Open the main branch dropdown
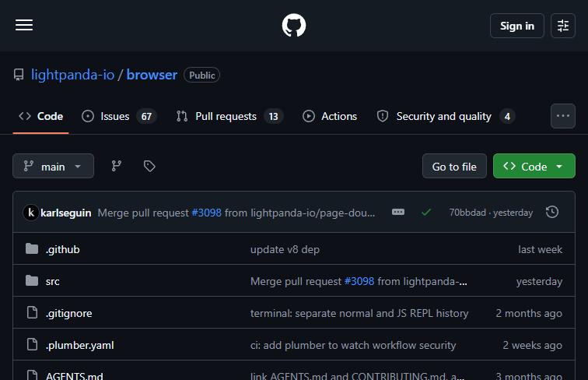The width and height of the screenshot is (588, 380). pos(53,166)
